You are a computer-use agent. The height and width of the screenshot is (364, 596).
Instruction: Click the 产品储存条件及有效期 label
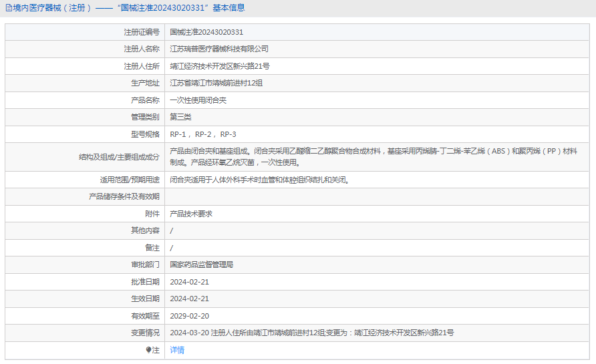point(124,196)
